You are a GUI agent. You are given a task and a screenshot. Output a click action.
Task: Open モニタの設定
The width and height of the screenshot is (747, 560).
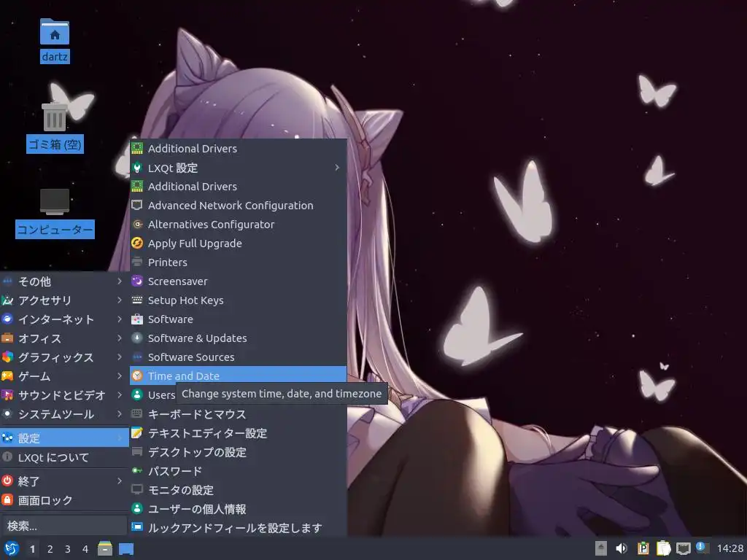pos(239,490)
